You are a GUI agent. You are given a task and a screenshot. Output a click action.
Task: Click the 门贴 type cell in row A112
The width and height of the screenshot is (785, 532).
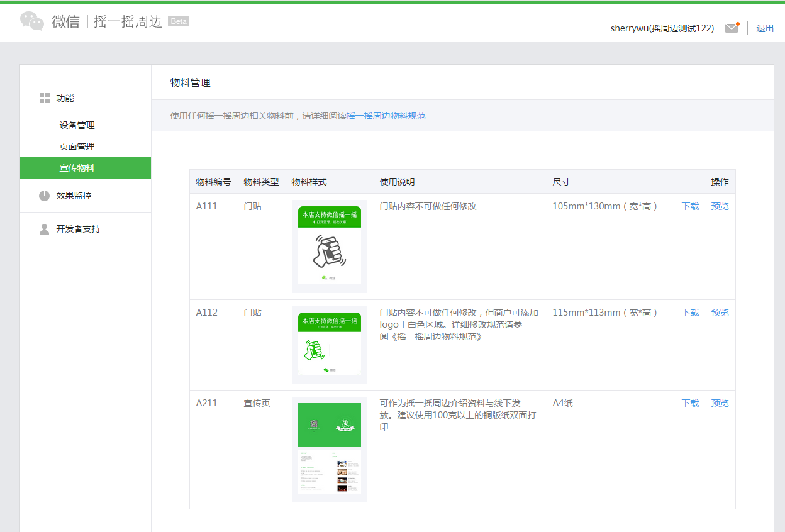(x=253, y=313)
